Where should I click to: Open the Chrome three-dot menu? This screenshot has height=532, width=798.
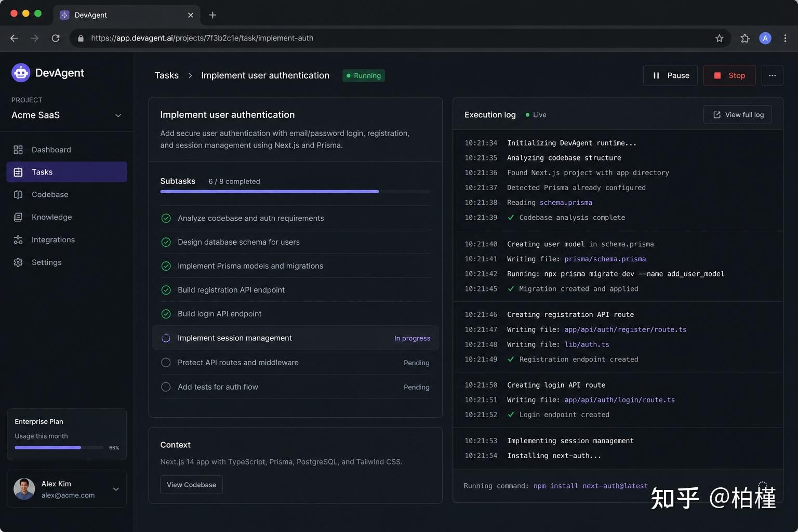pos(785,38)
